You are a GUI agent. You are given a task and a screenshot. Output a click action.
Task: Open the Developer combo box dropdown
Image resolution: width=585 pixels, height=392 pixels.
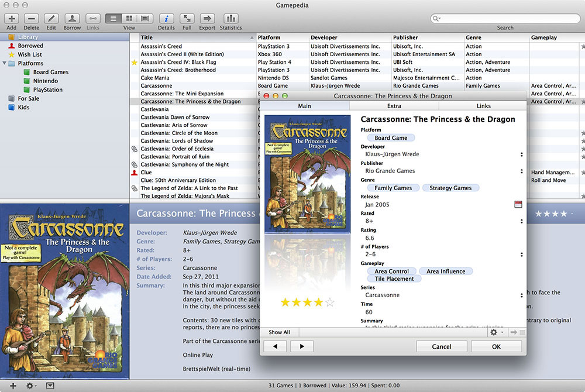[x=521, y=154]
